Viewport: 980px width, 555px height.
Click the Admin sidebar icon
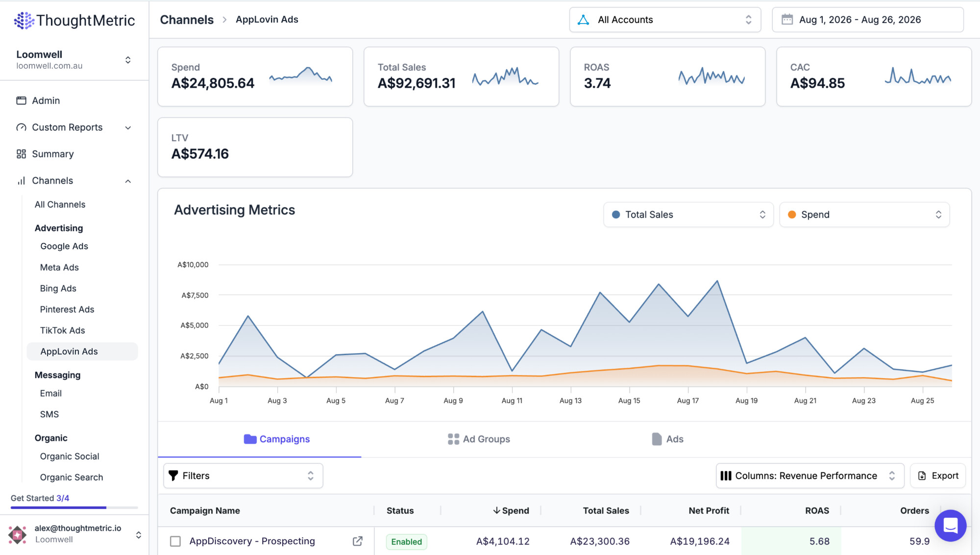(x=21, y=100)
